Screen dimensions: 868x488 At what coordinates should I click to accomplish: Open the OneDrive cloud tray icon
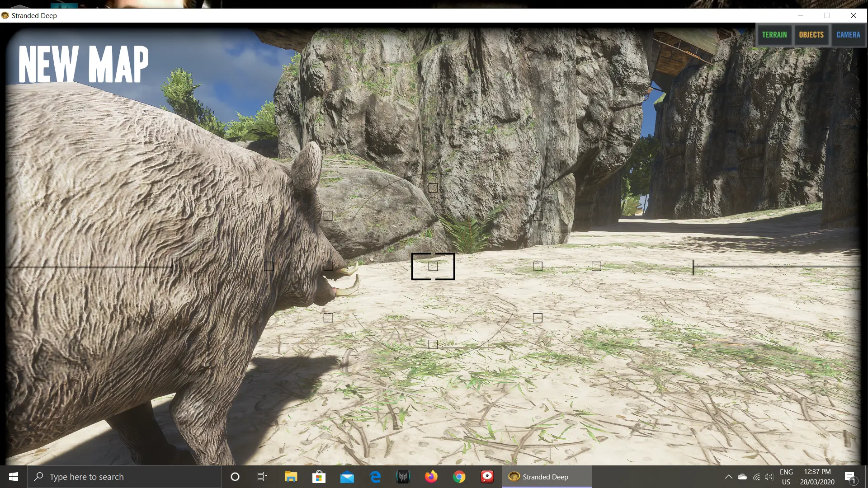742,477
